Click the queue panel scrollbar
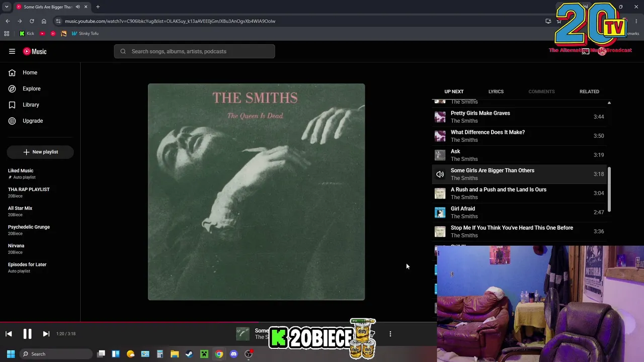Image resolution: width=644 pixels, height=362 pixels. click(x=609, y=190)
